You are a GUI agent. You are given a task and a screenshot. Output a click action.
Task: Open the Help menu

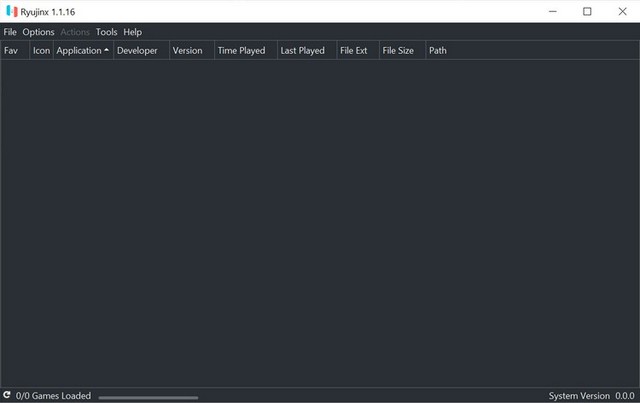pyautogui.click(x=133, y=32)
